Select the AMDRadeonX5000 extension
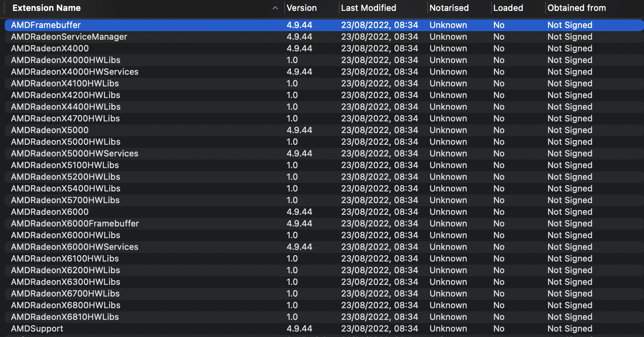Viewport: 644px width, 337px height. (324, 130)
